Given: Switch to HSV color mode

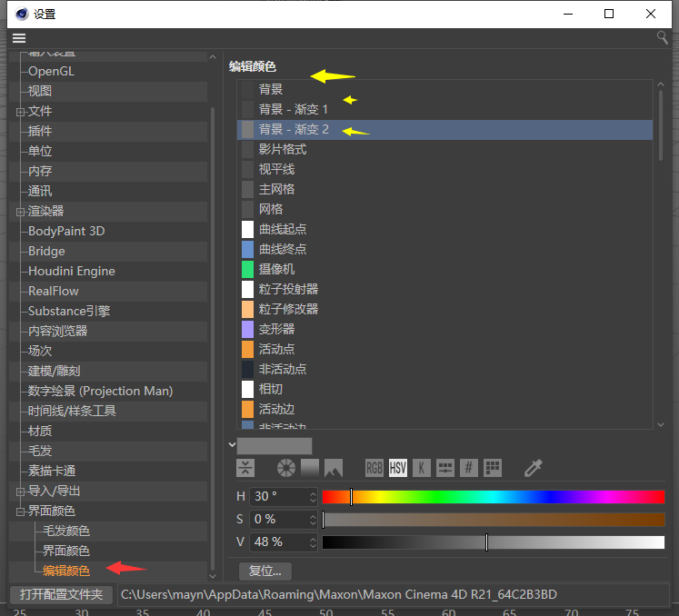Looking at the screenshot, I should click(398, 468).
